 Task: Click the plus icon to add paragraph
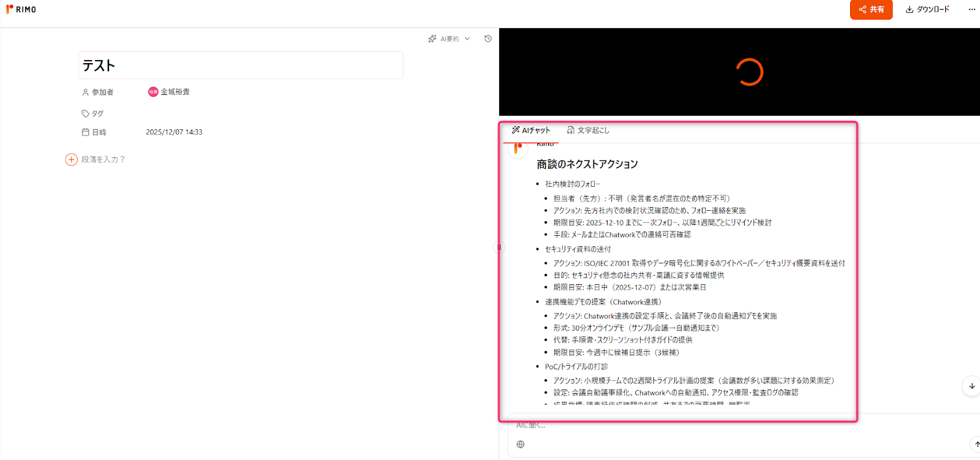tap(72, 160)
